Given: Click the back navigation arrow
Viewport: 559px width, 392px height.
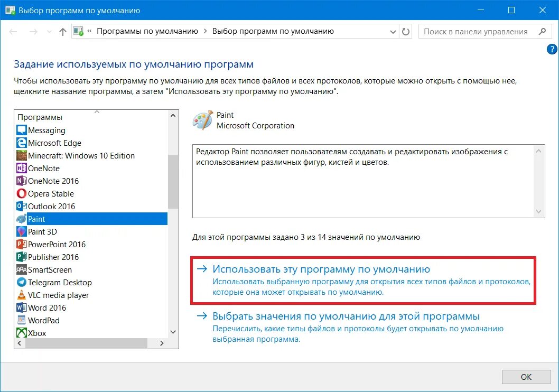Looking at the screenshot, I should (x=13, y=32).
